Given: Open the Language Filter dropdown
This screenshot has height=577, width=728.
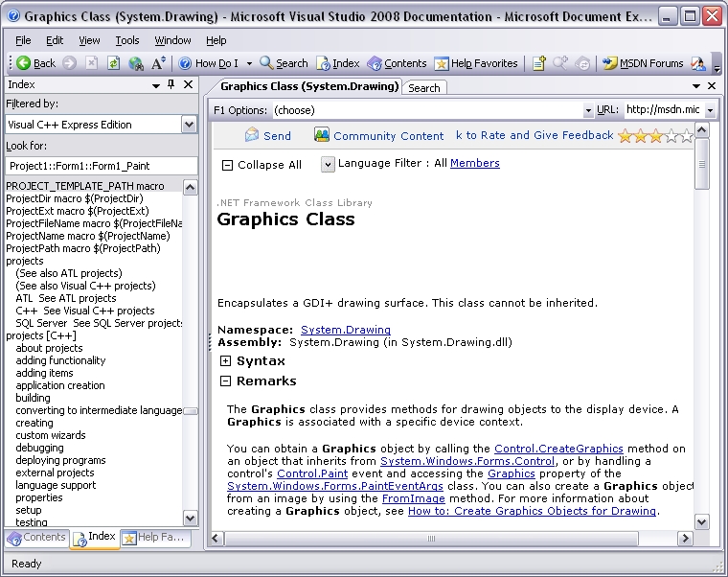Looking at the screenshot, I should tap(328, 164).
